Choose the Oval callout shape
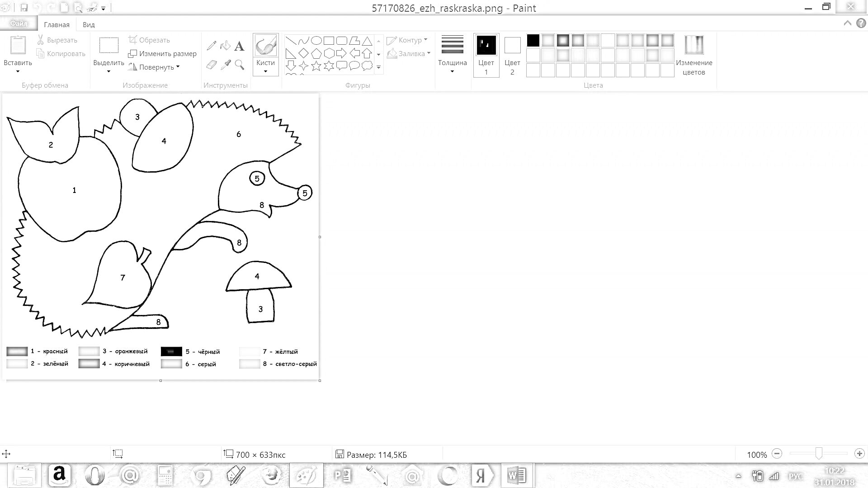 [354, 66]
